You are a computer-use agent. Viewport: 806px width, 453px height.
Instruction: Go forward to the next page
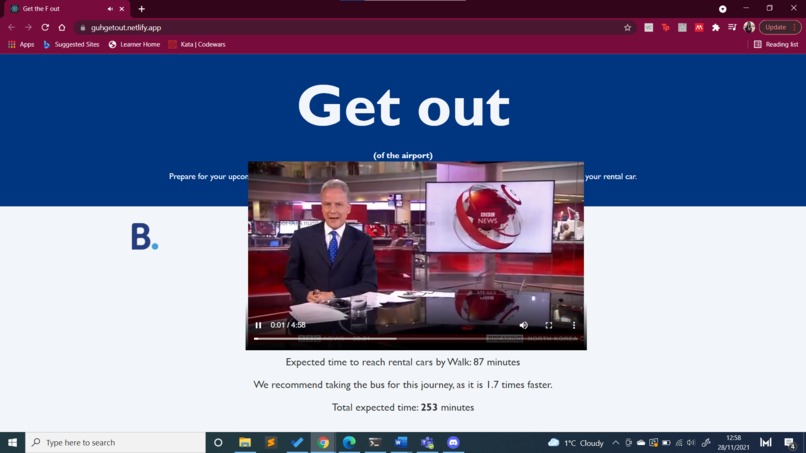[x=28, y=27]
